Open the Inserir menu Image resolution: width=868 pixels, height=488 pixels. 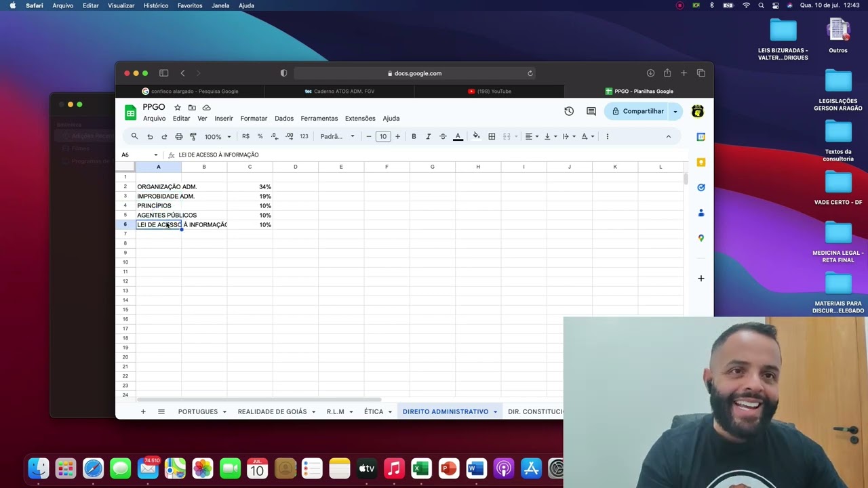(x=224, y=119)
